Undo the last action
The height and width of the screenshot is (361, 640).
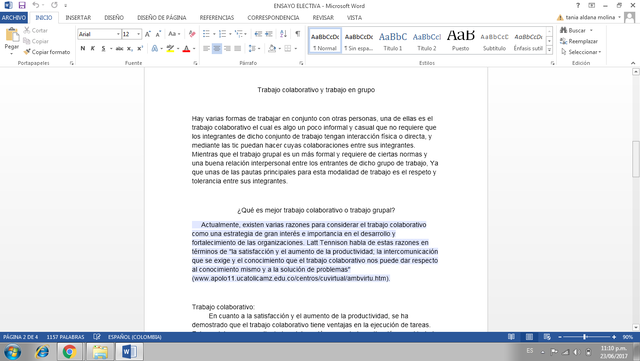tap(36, 5)
